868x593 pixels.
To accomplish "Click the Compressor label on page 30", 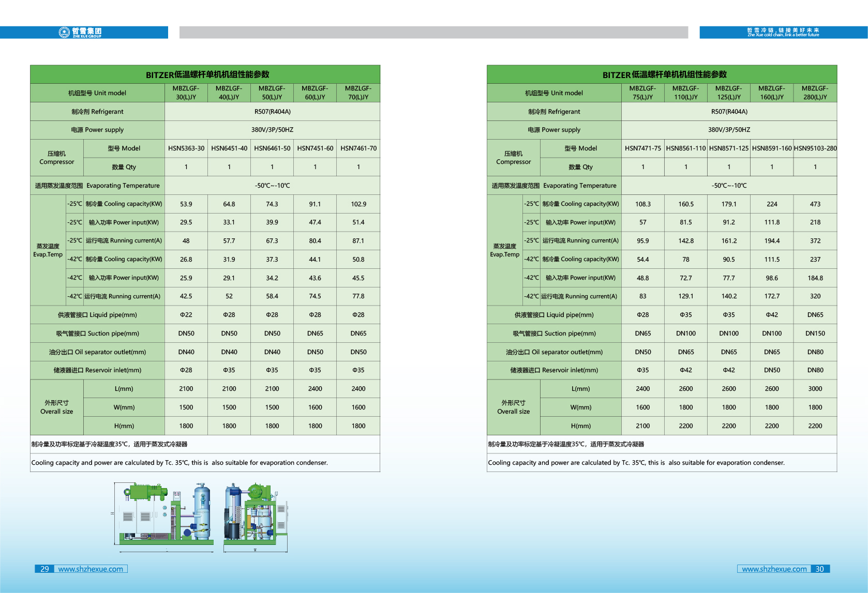I will [x=514, y=158].
